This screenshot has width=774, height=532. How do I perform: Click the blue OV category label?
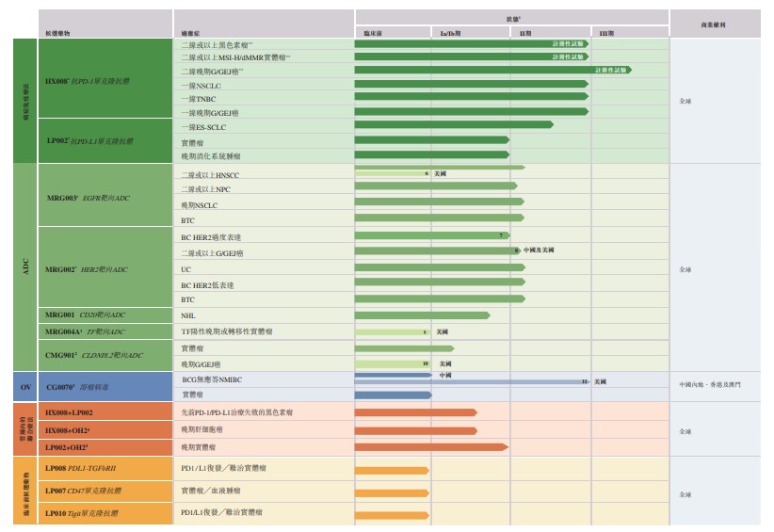pos(25,386)
